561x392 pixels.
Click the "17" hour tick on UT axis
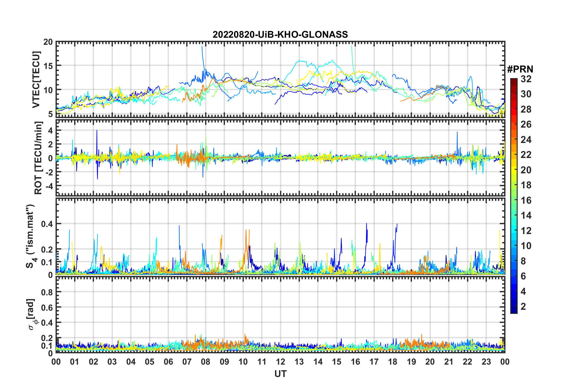pyautogui.click(x=374, y=362)
